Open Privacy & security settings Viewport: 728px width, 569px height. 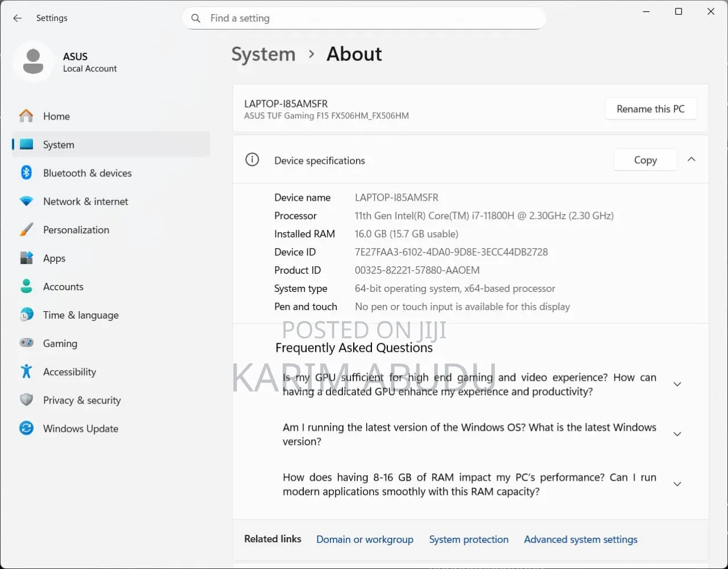(111, 401)
